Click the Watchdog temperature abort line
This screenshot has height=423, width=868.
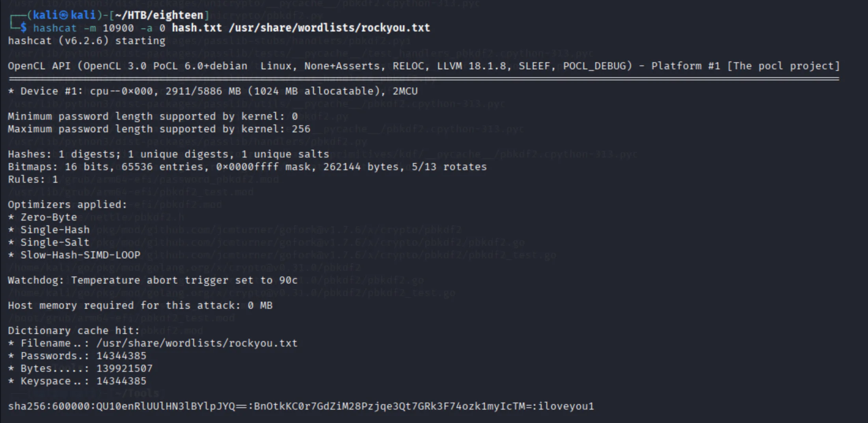[153, 280]
